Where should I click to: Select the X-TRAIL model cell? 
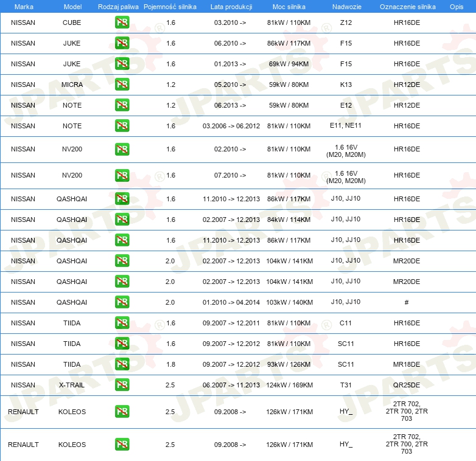[72, 385]
